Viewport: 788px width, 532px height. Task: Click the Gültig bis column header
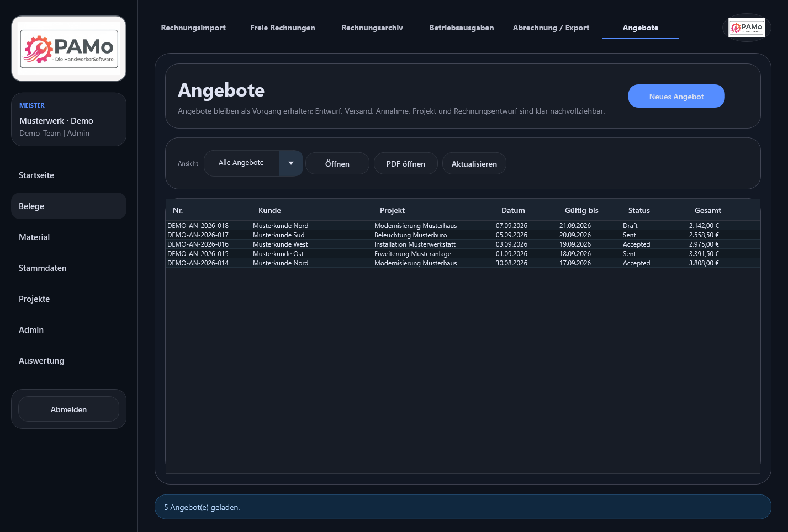pos(590,210)
